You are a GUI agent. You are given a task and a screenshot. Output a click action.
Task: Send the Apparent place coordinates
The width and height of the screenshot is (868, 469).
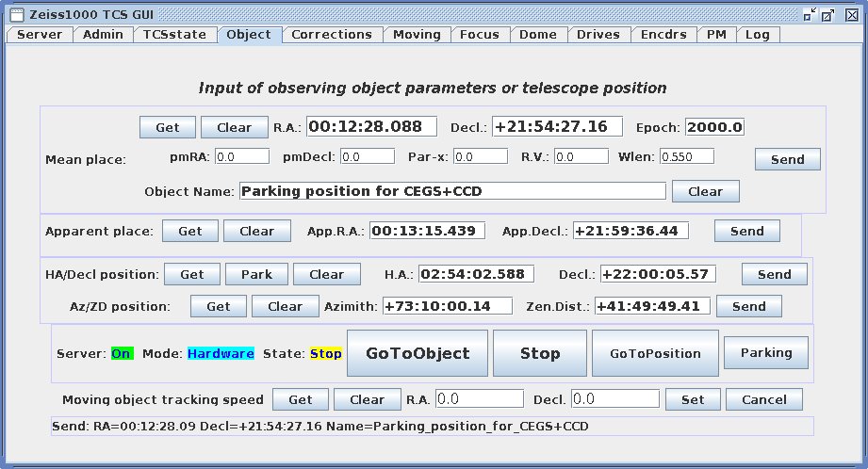tap(746, 231)
